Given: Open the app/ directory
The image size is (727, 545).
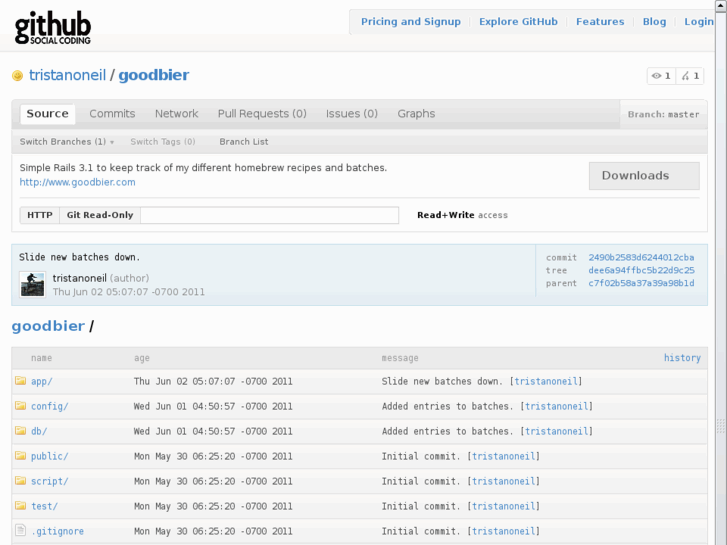Looking at the screenshot, I should [x=42, y=381].
